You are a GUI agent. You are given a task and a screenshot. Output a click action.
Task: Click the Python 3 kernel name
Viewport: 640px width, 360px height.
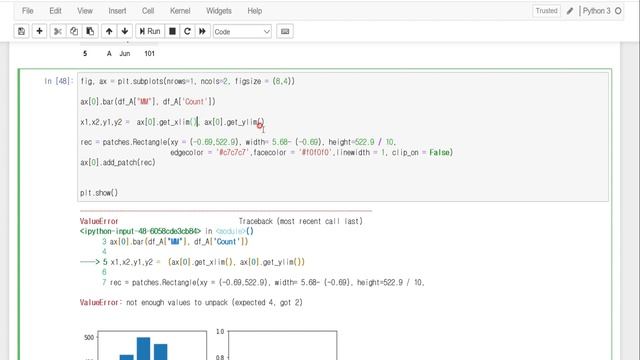pos(596,11)
